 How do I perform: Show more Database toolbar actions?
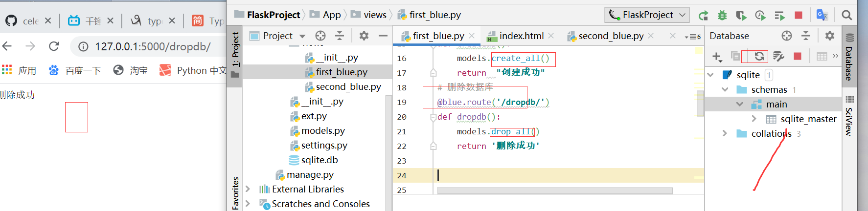[x=835, y=56]
